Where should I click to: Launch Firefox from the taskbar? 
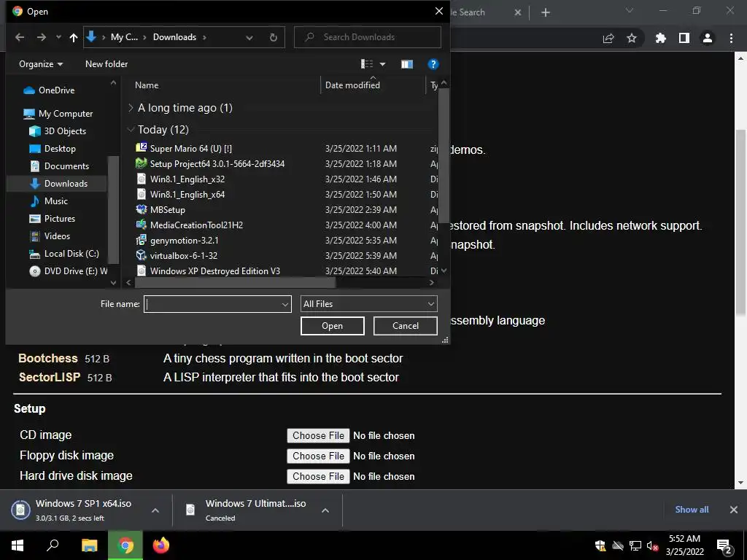[x=161, y=545]
